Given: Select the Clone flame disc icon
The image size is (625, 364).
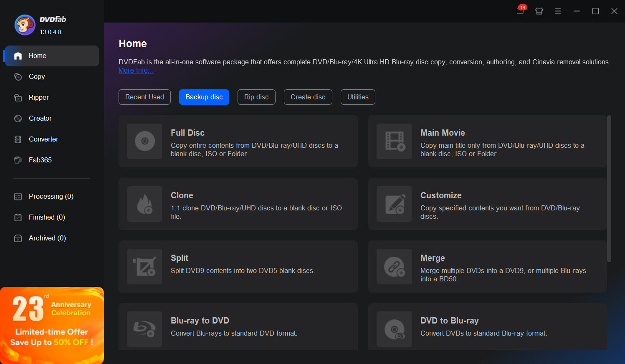Looking at the screenshot, I should [144, 204].
